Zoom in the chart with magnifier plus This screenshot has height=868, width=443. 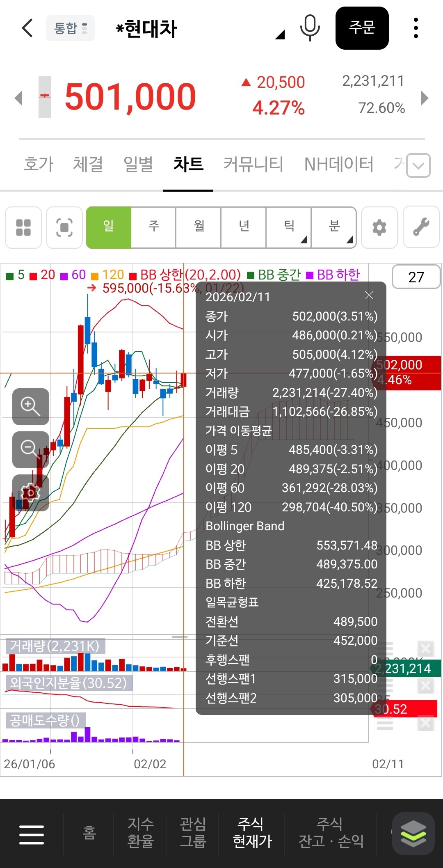click(31, 406)
